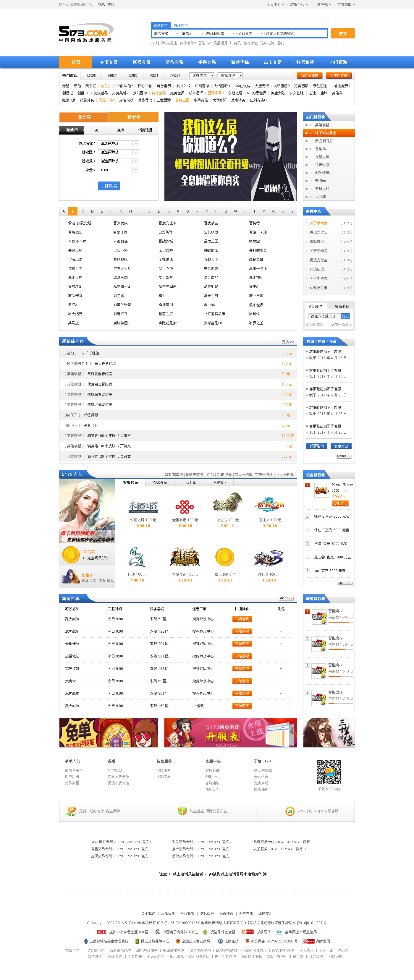The width and height of the screenshot is (414, 980).
Task: Switch to the 快速搜索 tab
Action: [x=181, y=25]
